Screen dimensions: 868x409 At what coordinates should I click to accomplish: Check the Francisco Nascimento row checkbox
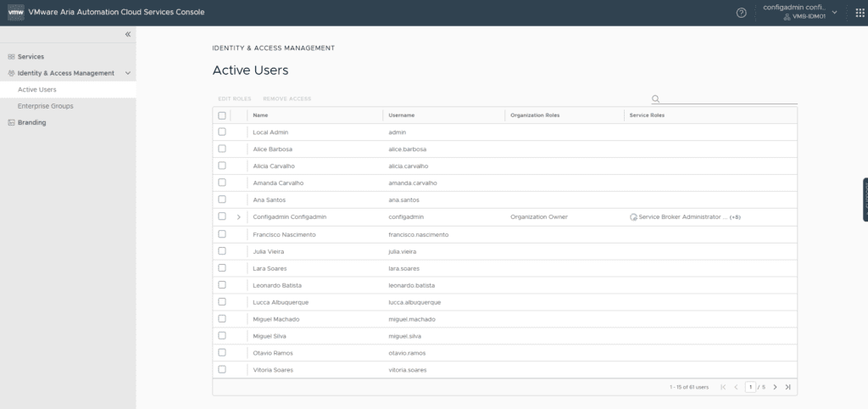(x=222, y=234)
